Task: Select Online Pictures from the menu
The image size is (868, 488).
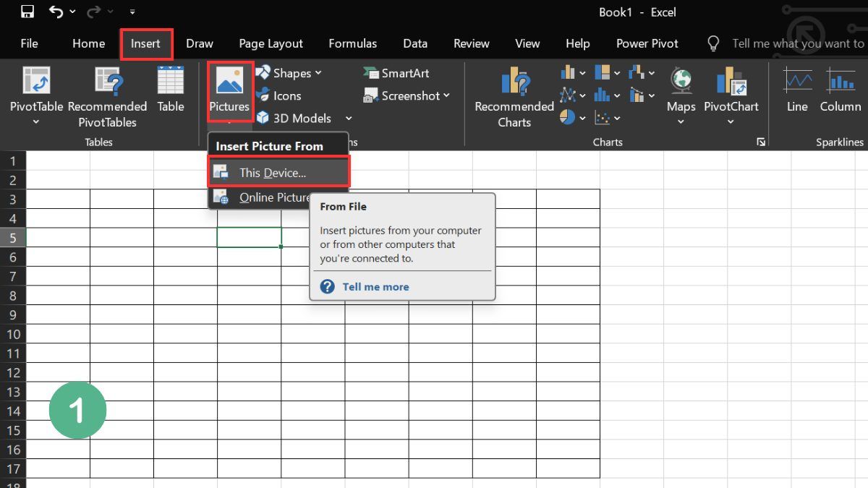Action: [x=273, y=197]
